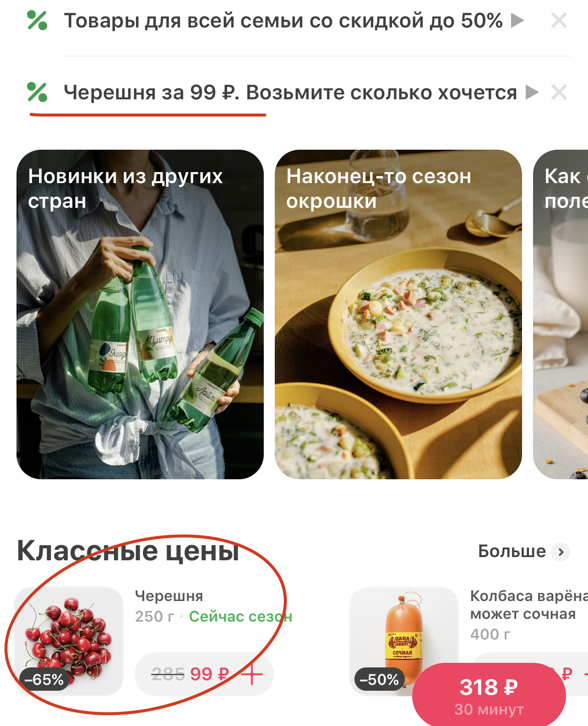Tap the green percent icon beside family discount
Screen dimensions: 588x726
(37, 21)
